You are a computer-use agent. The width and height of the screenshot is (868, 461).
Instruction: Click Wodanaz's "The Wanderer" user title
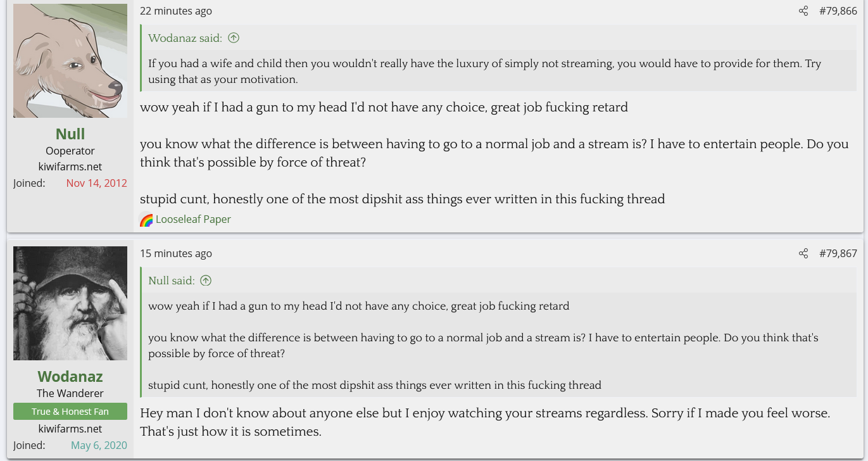coord(70,393)
